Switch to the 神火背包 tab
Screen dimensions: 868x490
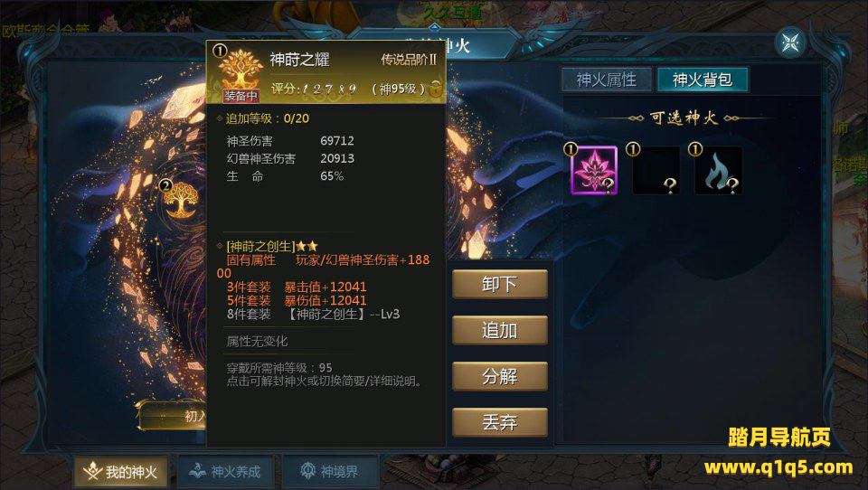coord(703,80)
